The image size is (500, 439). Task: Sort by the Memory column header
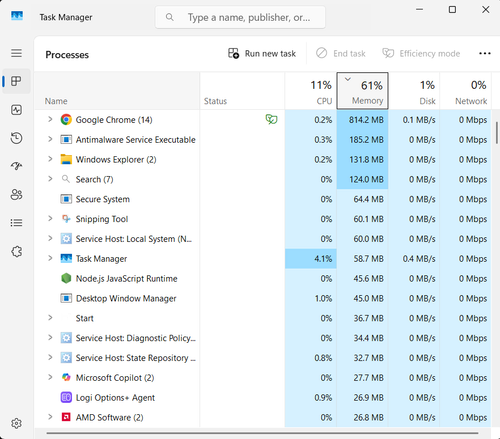pos(362,91)
